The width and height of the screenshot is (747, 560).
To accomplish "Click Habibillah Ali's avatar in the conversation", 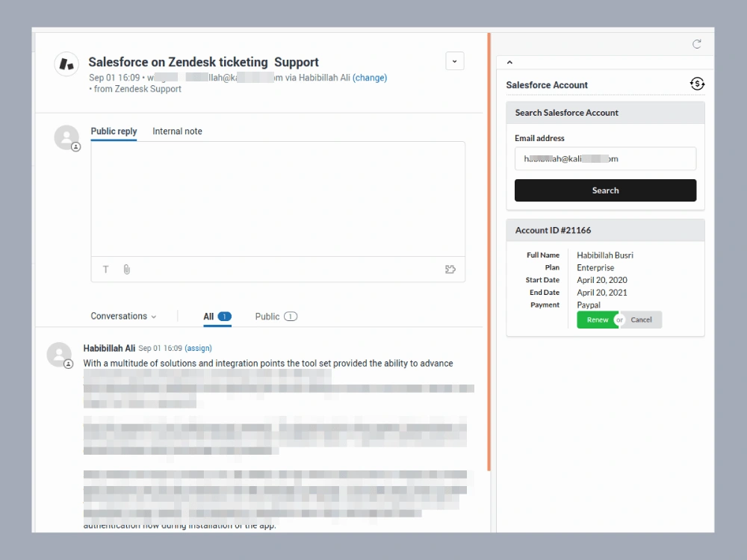I will (x=59, y=354).
